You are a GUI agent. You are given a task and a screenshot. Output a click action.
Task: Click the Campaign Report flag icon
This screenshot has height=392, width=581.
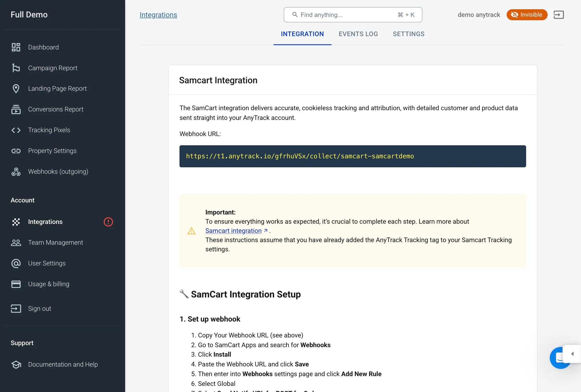[16, 68]
